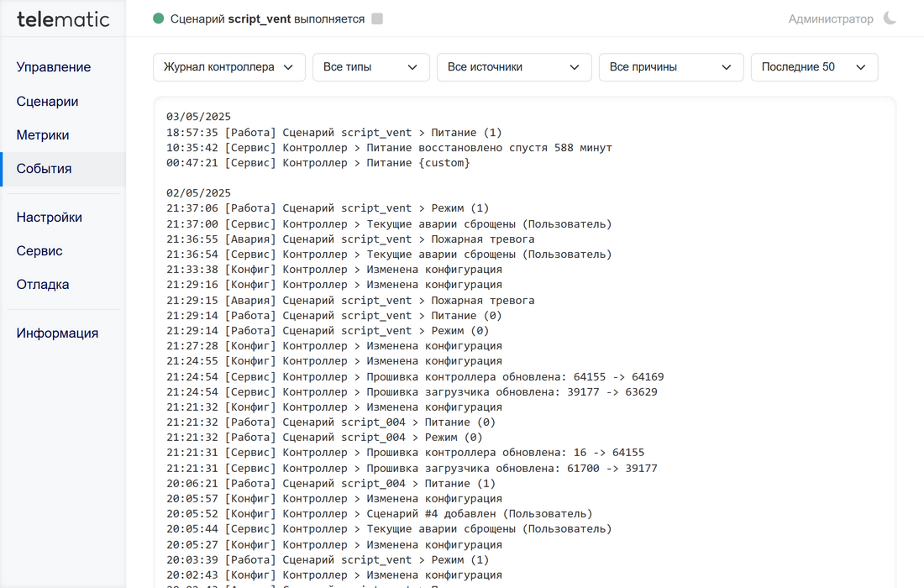The image size is (924, 588).
Task: Click the telematic logo
Action: (x=63, y=18)
